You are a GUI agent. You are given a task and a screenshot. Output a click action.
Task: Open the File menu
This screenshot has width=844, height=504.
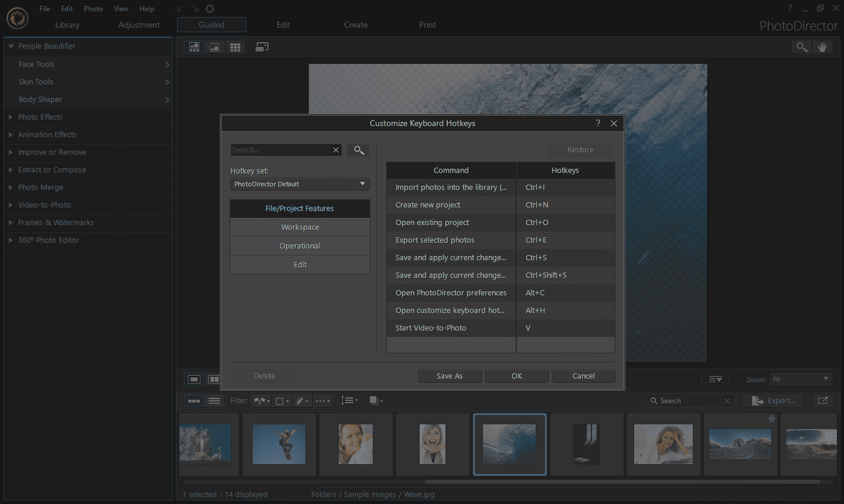(45, 9)
